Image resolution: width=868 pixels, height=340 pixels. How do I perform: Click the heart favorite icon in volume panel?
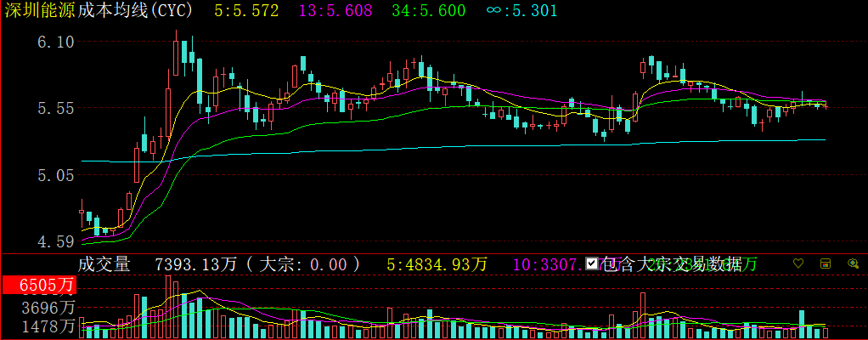tap(798, 264)
